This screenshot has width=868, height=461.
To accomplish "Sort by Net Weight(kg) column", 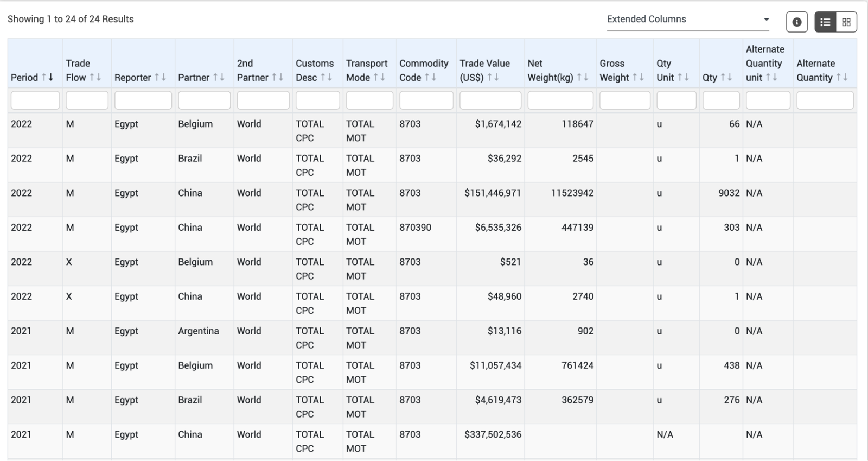I will click(583, 78).
